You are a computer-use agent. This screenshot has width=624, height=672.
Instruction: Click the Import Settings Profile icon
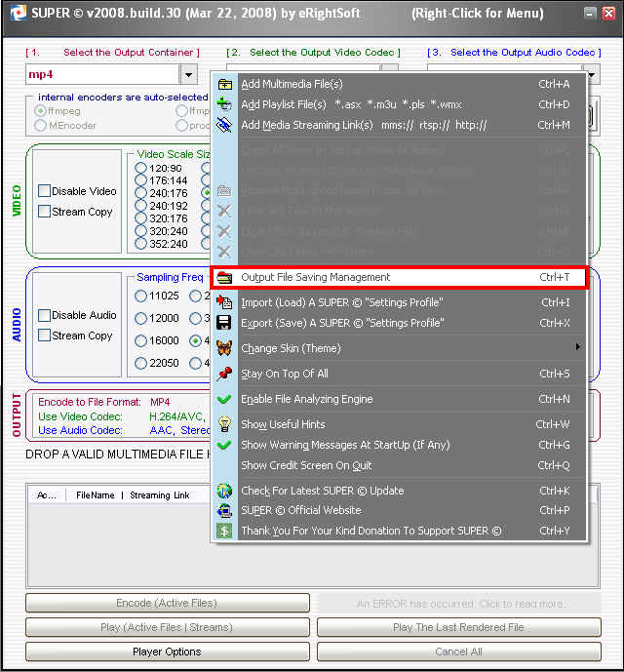224,302
